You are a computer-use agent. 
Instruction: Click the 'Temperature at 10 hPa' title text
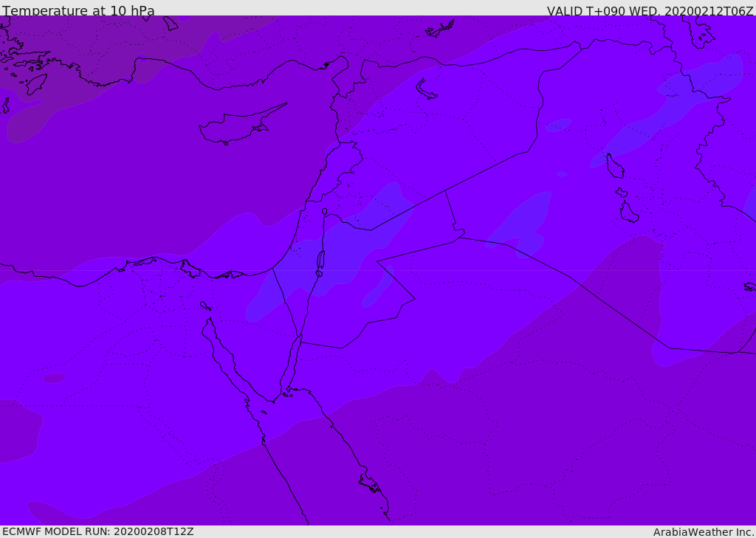[x=78, y=10]
